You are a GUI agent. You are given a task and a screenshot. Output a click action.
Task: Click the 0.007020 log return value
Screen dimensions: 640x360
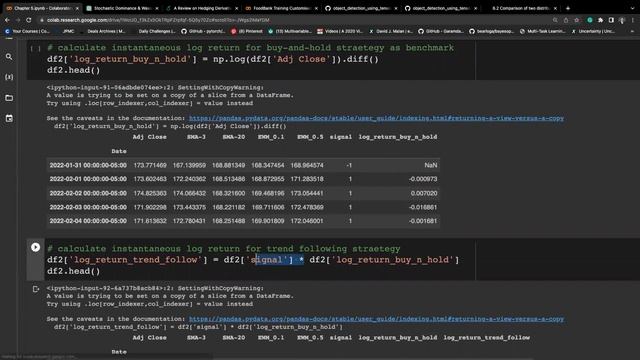pyautogui.click(x=424, y=193)
